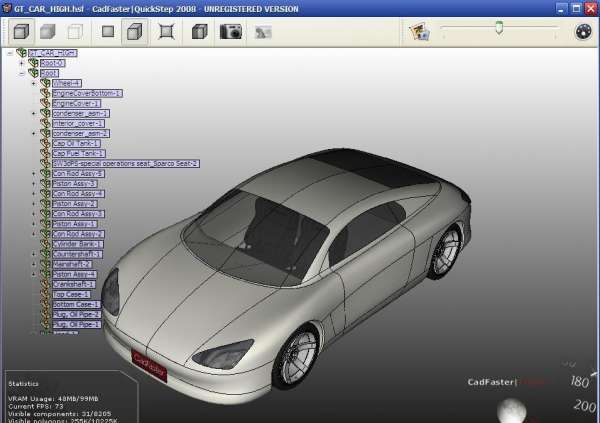
Task: Click the Statistics panel header
Action: 23,384
